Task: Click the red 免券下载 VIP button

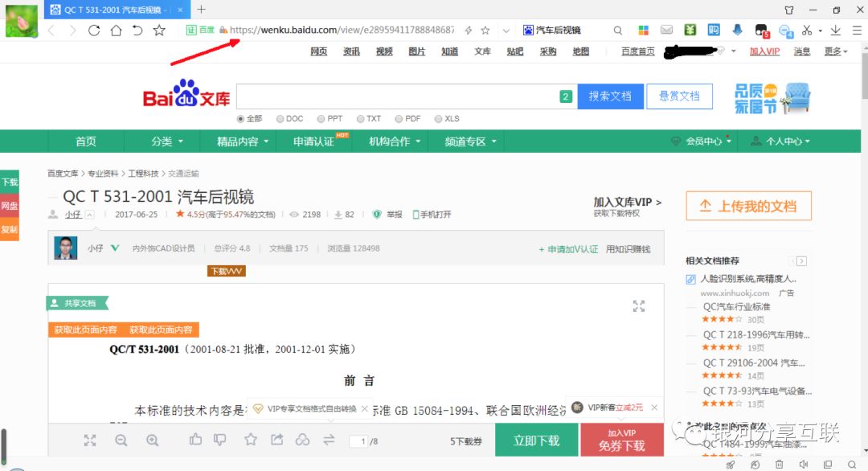Action: tap(622, 440)
